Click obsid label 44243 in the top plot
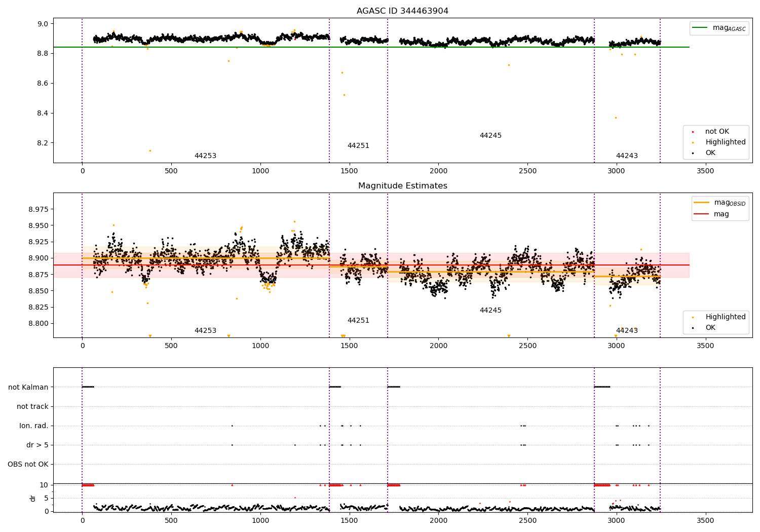Viewport: 760px width, 532px height. (x=627, y=156)
